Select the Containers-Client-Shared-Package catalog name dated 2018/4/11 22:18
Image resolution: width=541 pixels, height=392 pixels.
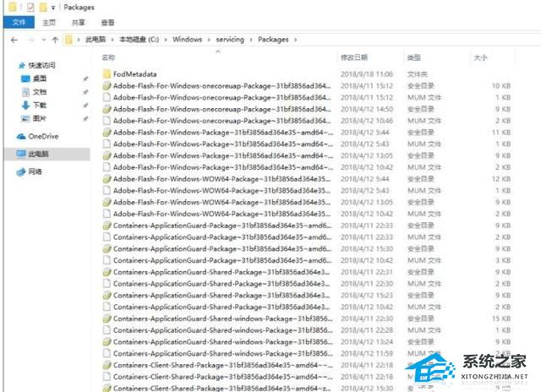(x=223, y=365)
